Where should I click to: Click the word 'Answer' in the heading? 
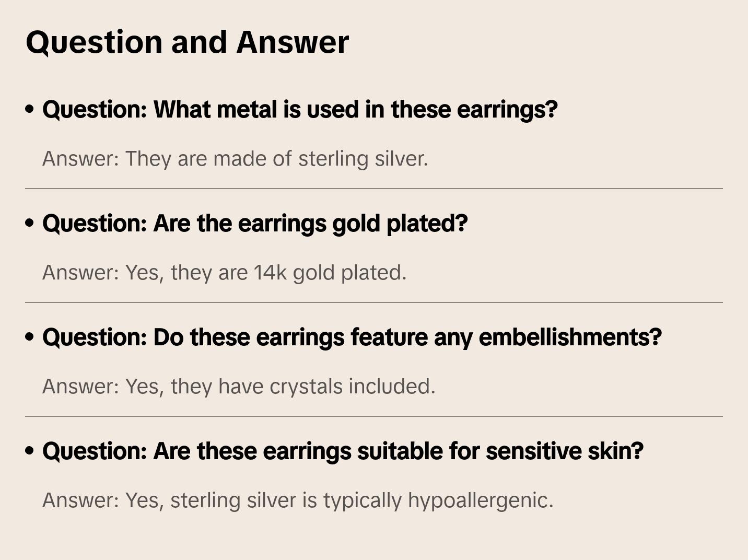click(x=293, y=42)
